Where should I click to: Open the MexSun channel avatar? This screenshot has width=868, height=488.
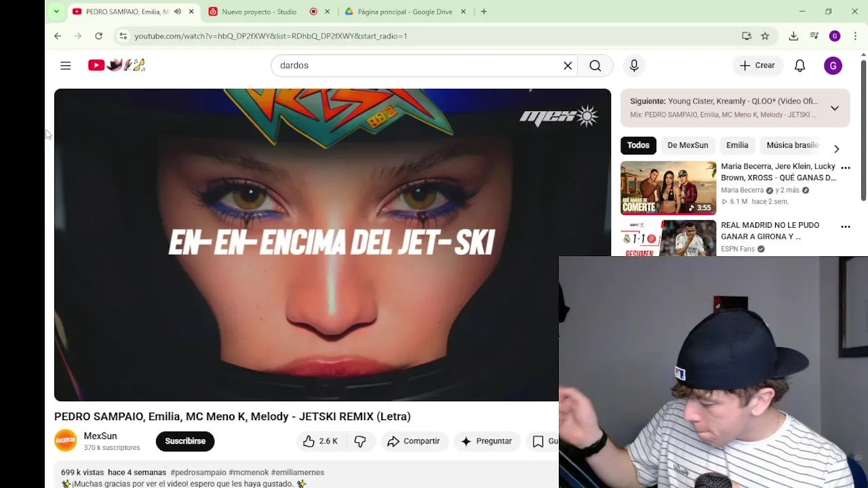coord(66,441)
